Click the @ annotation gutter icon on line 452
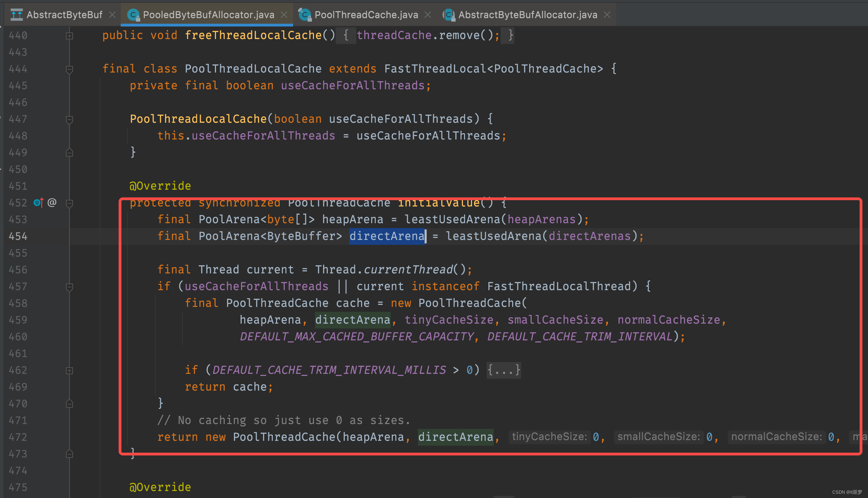Viewport: 868px width, 498px height. [52, 203]
